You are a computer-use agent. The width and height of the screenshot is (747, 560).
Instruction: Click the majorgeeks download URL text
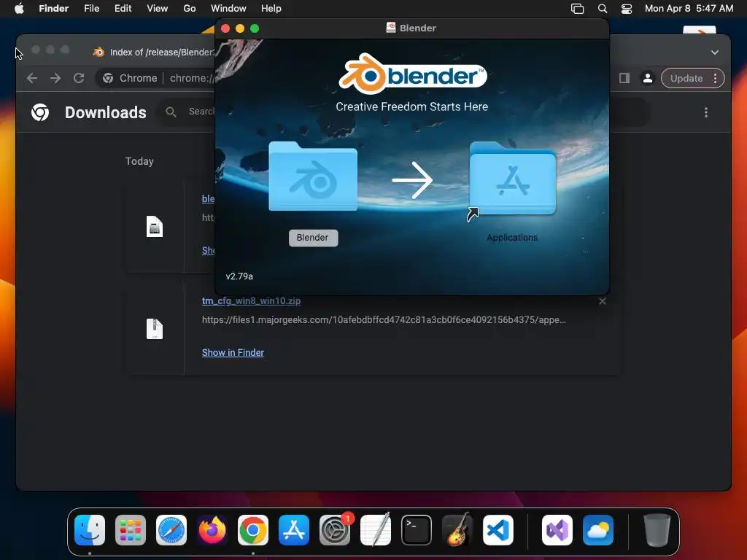point(384,320)
